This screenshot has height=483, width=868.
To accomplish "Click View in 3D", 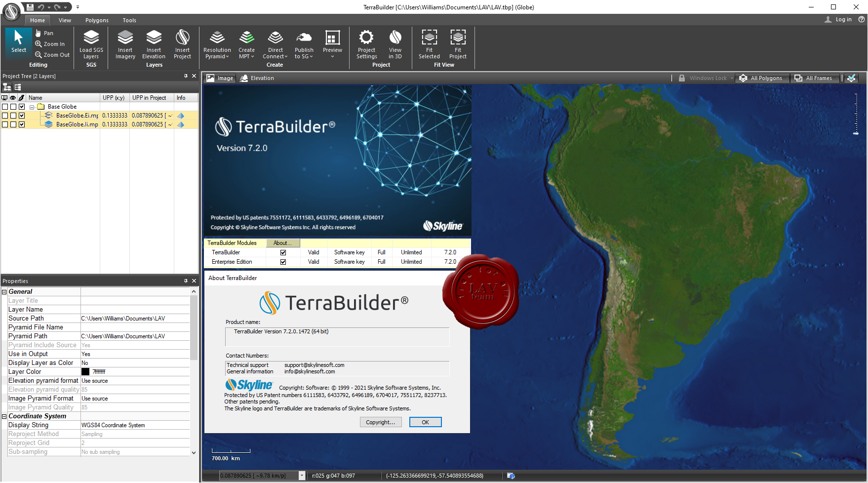I will point(395,44).
